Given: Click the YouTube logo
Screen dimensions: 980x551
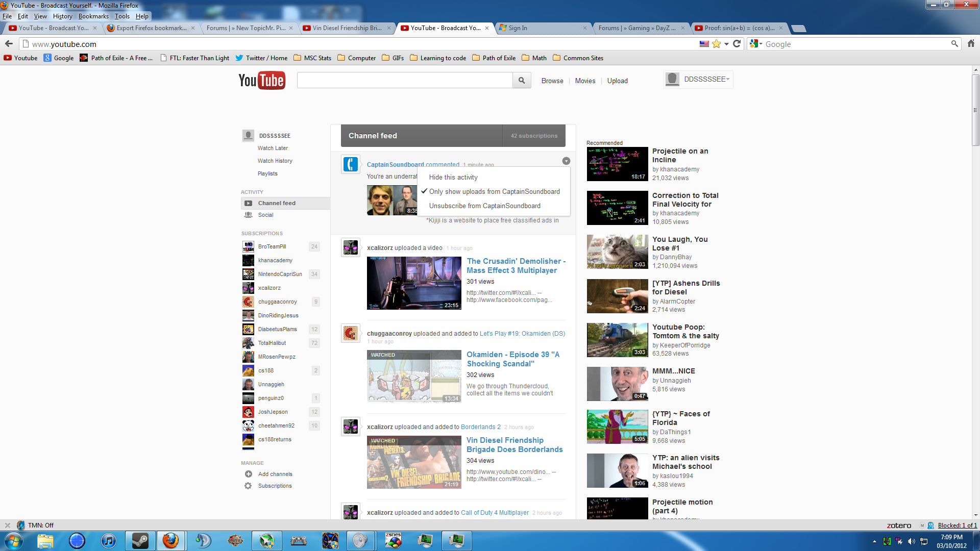Looking at the screenshot, I should coord(262,81).
